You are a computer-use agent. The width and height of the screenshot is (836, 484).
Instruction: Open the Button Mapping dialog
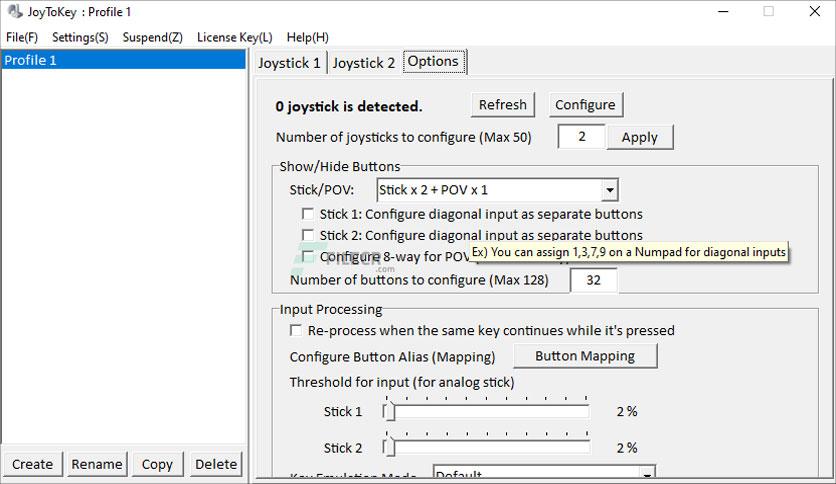point(585,356)
